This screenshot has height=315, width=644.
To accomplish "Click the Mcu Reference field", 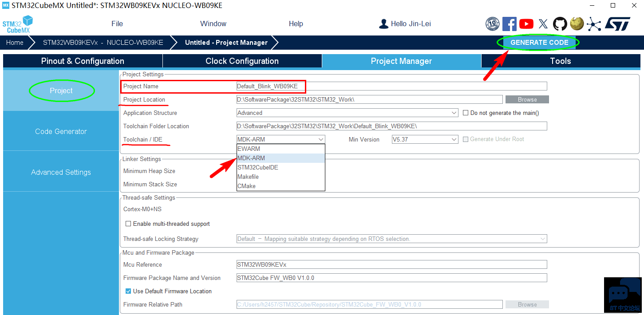I will [392, 264].
